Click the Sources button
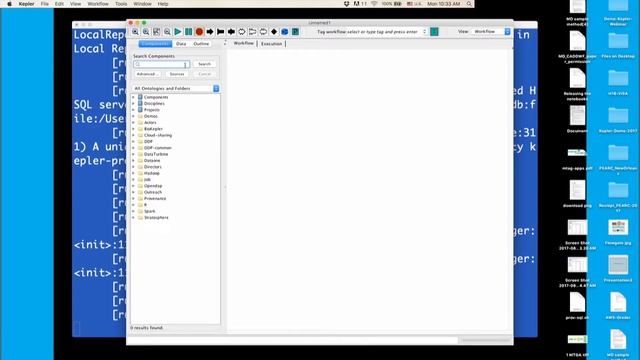The image size is (640, 360). (x=177, y=74)
